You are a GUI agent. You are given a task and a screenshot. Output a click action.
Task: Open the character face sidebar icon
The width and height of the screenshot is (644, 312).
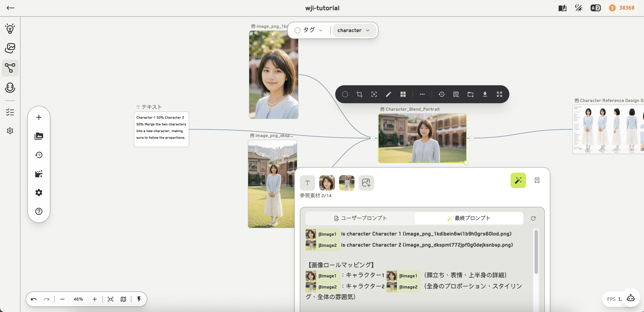pos(10,88)
